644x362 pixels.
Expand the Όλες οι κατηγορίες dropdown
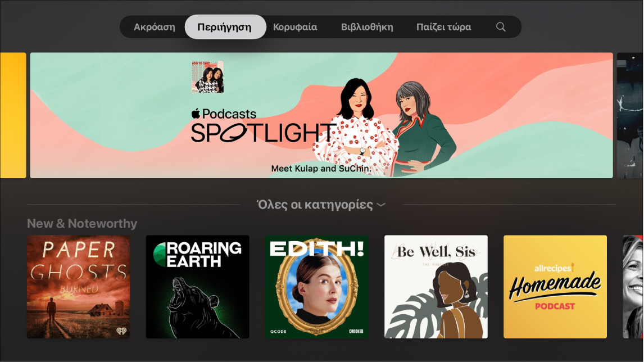click(321, 205)
